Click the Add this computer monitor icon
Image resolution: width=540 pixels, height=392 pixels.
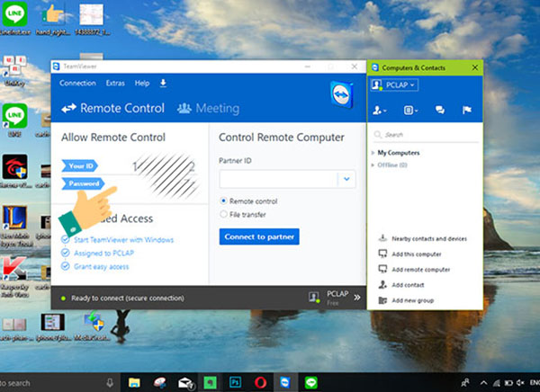coord(382,254)
